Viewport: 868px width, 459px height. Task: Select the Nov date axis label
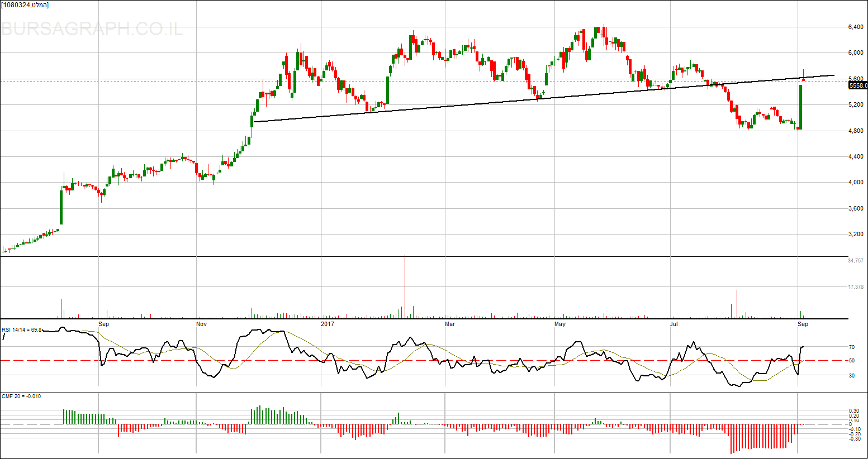coord(202,324)
